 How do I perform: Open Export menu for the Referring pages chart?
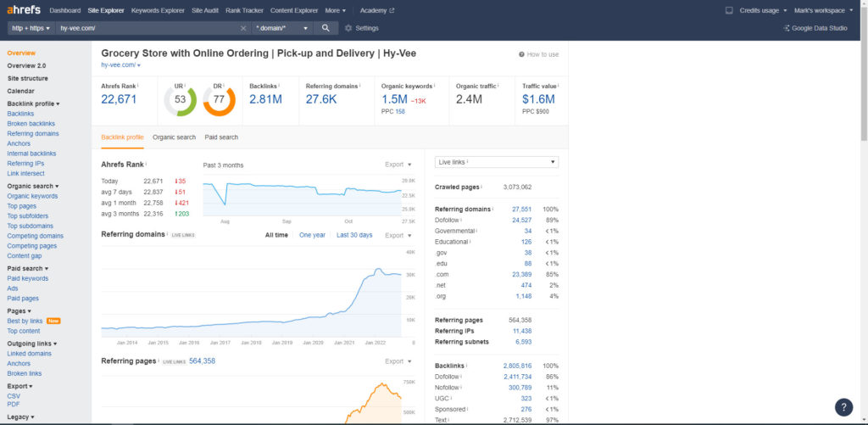click(398, 361)
